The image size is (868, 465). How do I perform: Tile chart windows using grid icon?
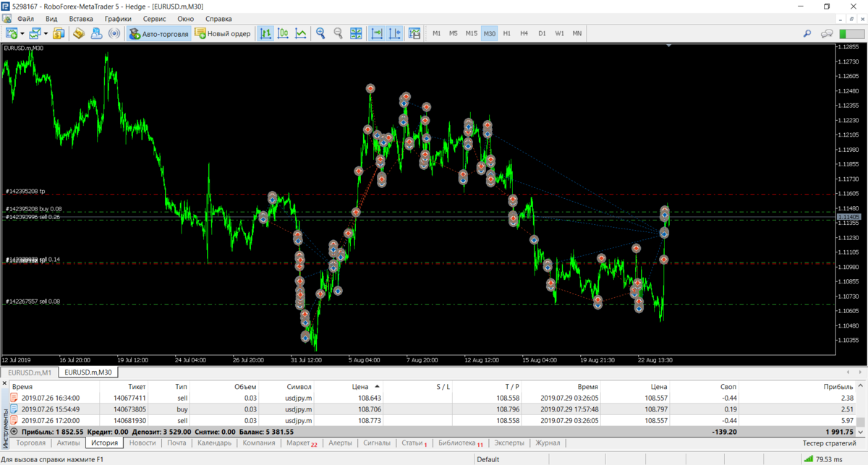coord(356,33)
